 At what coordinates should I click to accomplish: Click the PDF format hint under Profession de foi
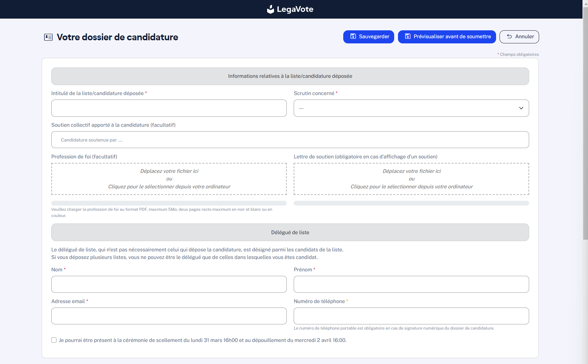point(162,212)
